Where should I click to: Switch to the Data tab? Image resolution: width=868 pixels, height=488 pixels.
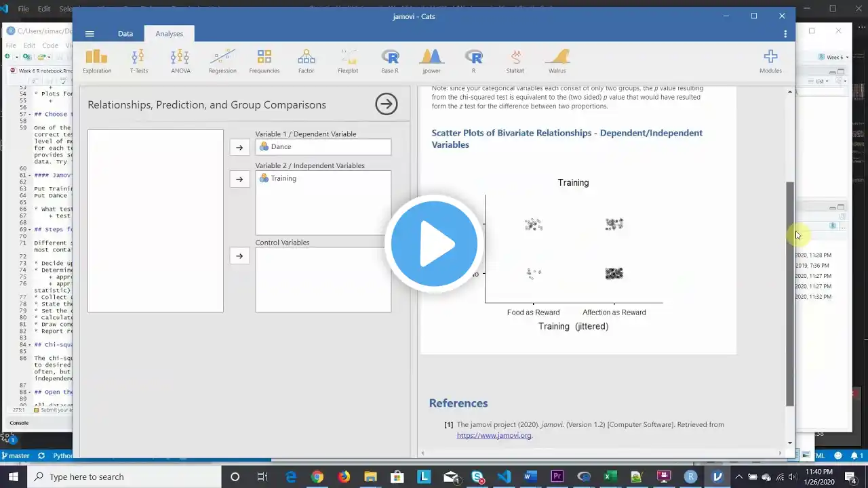coord(125,34)
